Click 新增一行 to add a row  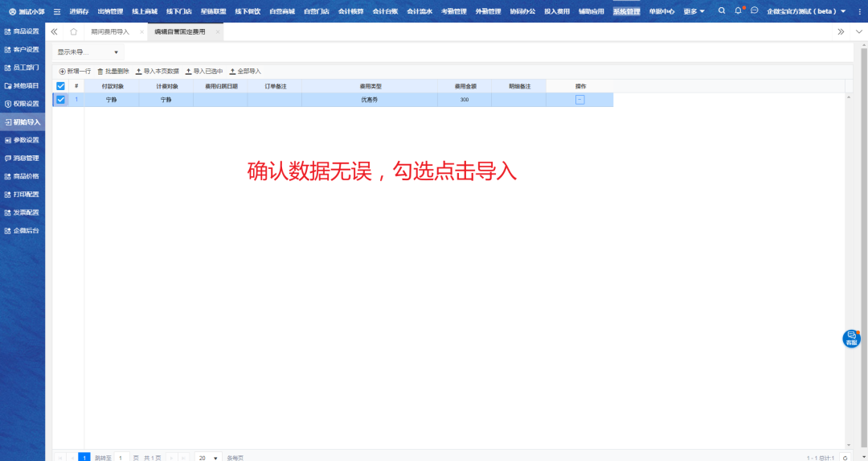point(75,72)
